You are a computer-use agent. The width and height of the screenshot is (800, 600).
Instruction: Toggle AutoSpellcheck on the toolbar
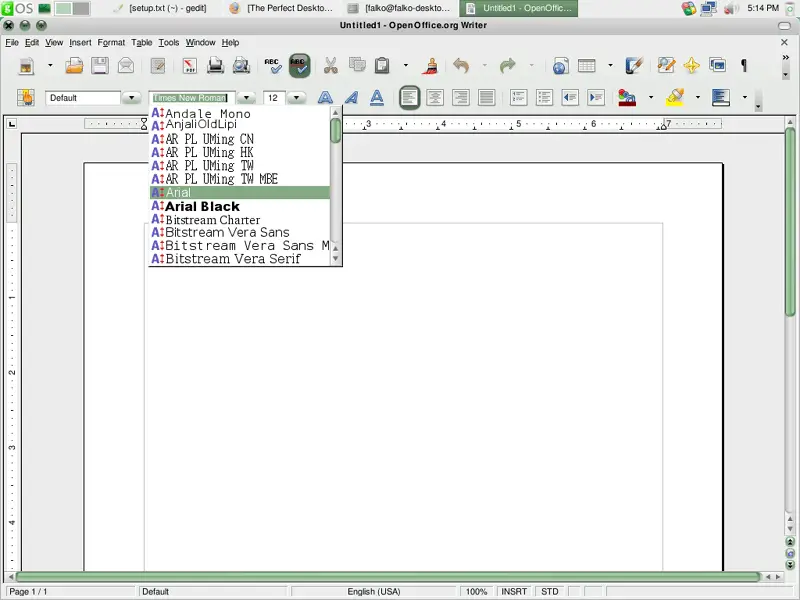299,66
